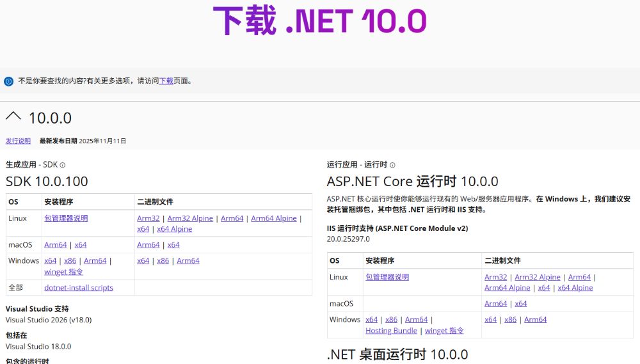Download SDK macOS Arm64 binary
Image resolution: width=640 pixels, height=364 pixels.
(x=148, y=245)
